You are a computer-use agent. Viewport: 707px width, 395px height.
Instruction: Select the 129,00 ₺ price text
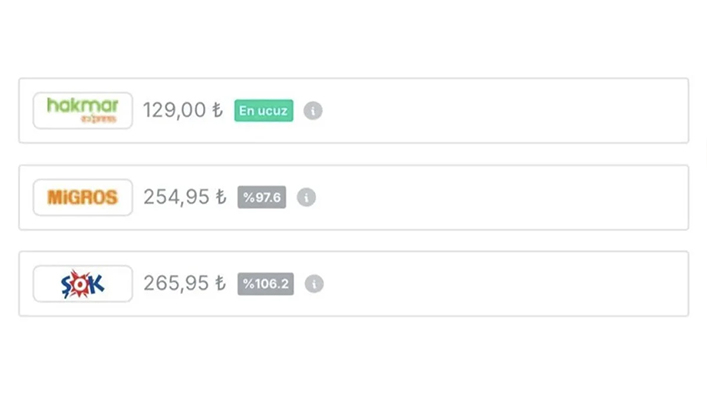tap(183, 110)
